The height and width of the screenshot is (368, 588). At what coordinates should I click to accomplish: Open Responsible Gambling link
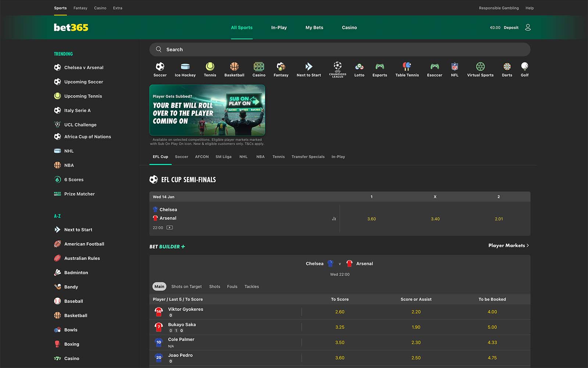pos(499,8)
